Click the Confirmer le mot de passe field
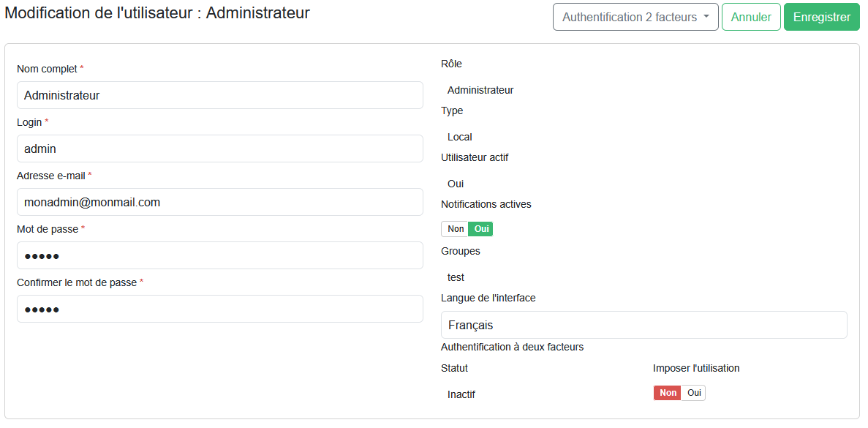The height and width of the screenshot is (428, 868). [219, 309]
